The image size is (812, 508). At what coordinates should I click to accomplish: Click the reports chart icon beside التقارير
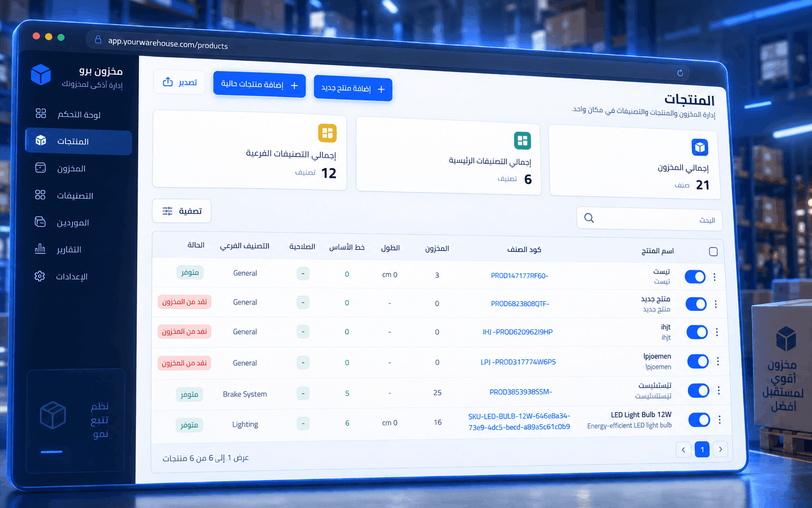[40, 249]
